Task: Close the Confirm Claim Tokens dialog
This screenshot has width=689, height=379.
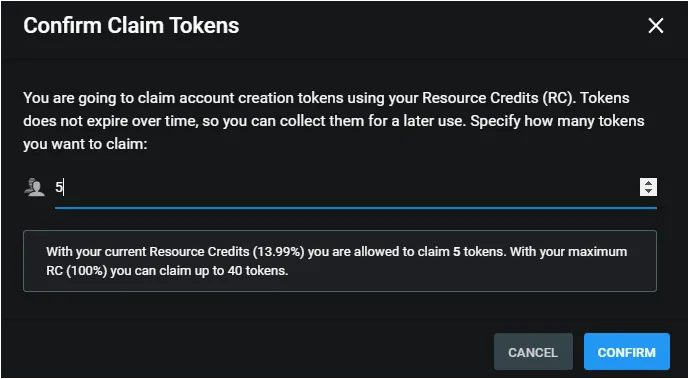Action: tap(656, 26)
